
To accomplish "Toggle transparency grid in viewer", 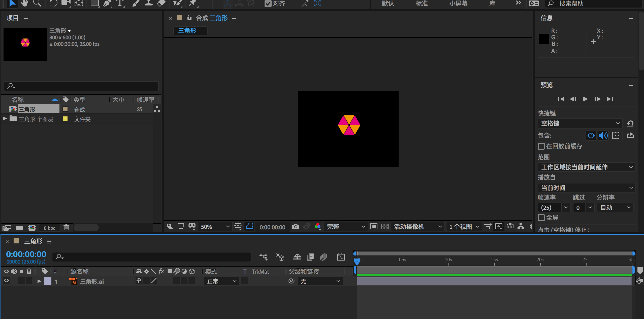I will pos(385,227).
